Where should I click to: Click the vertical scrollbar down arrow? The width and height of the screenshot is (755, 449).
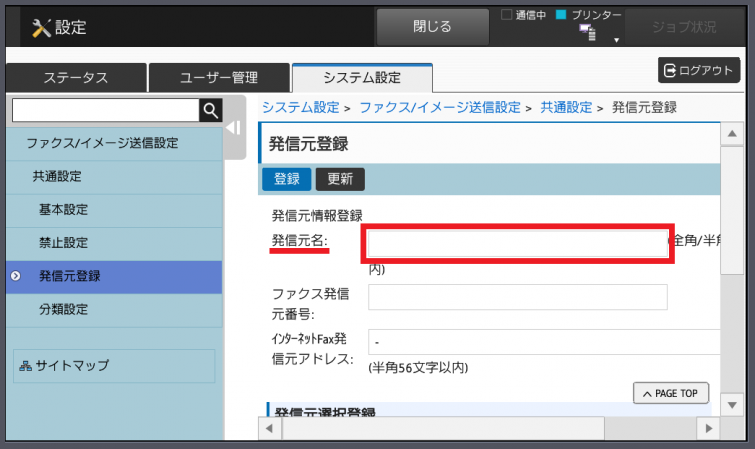(732, 405)
